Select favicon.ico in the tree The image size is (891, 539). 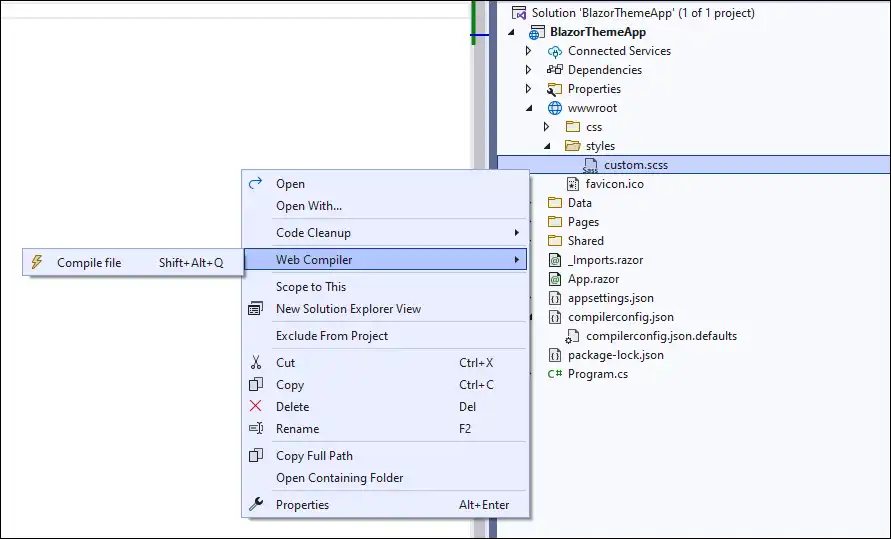click(x=614, y=184)
